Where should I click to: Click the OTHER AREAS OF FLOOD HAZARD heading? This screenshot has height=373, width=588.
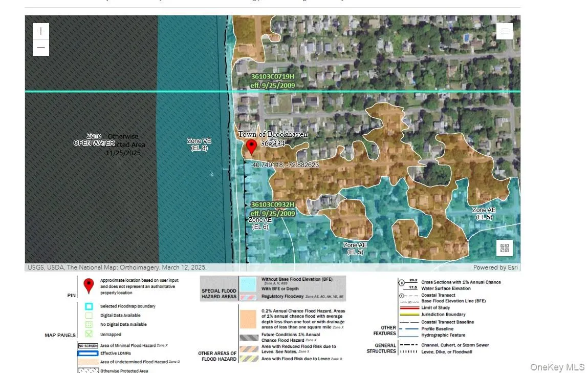[x=217, y=356]
